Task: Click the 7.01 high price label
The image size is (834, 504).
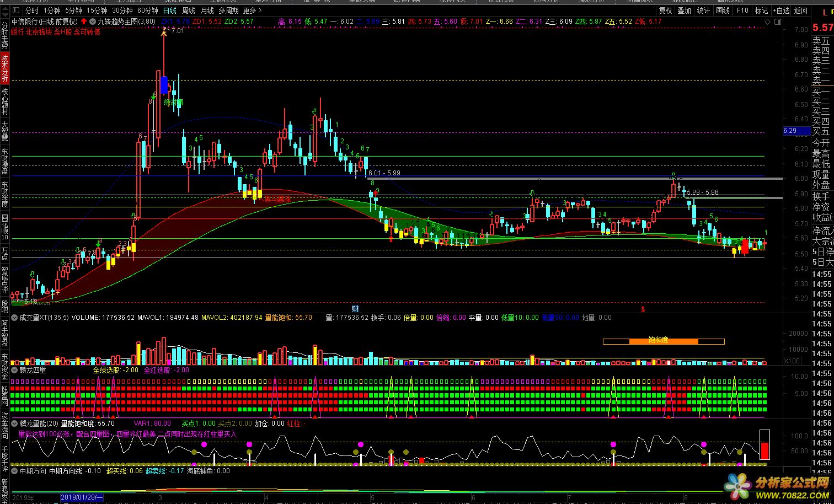Action: [178, 31]
